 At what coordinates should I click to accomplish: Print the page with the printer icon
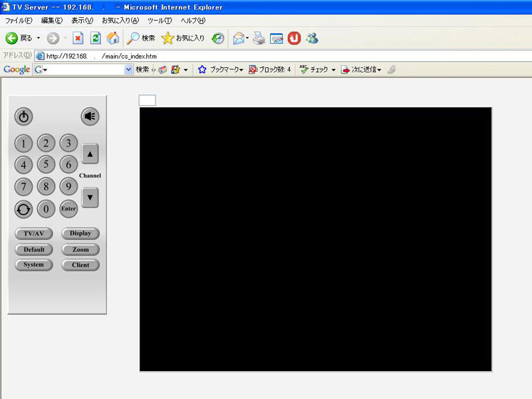pyautogui.click(x=259, y=39)
